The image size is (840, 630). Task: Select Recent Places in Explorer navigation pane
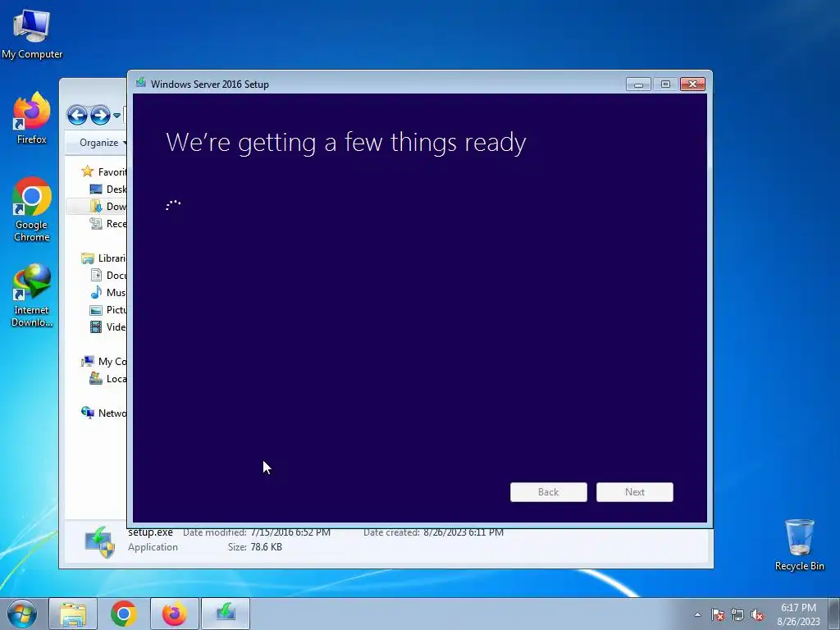[108, 223]
